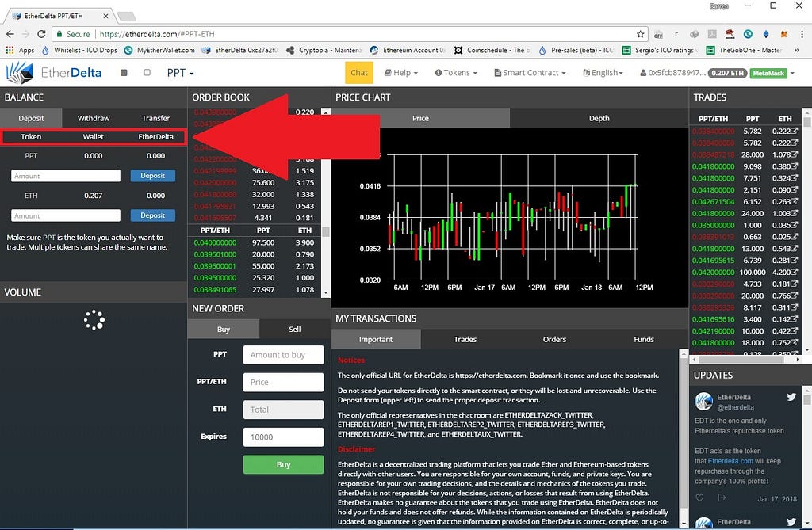Image resolution: width=812 pixels, height=530 pixels.
Task: Expand the Smart Contract menu
Action: [x=530, y=73]
